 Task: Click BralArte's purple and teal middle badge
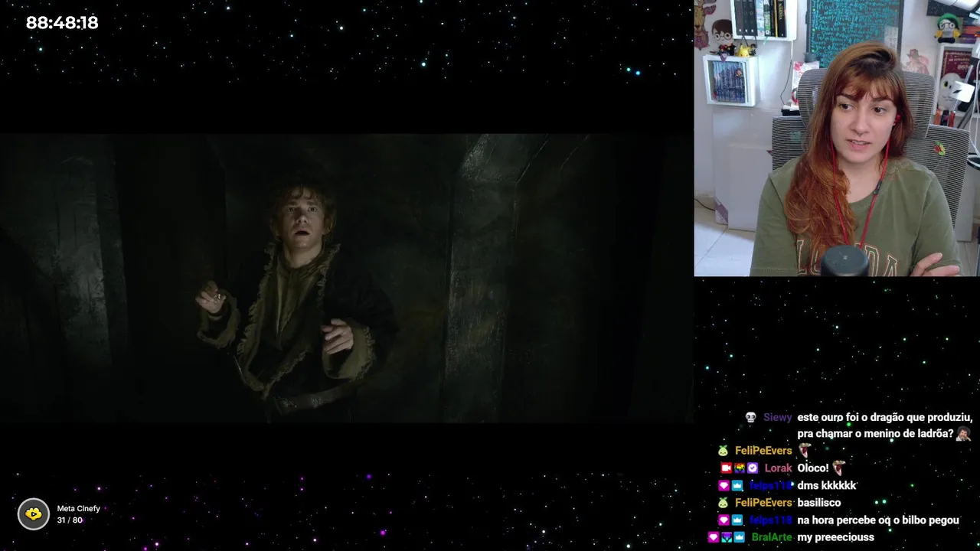pyautogui.click(x=726, y=537)
